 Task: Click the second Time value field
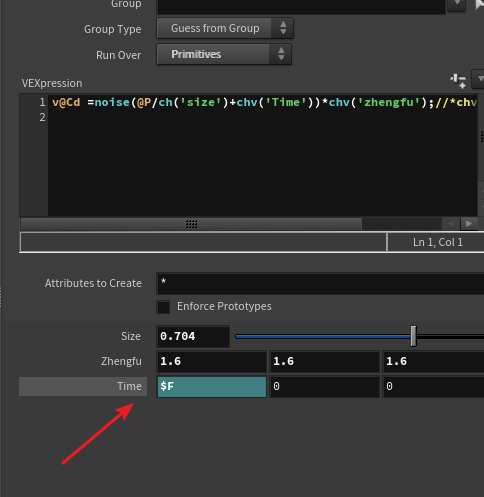coord(325,386)
